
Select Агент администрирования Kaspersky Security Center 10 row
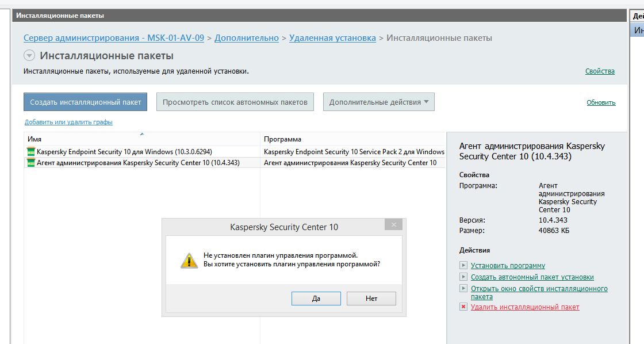[x=235, y=163]
